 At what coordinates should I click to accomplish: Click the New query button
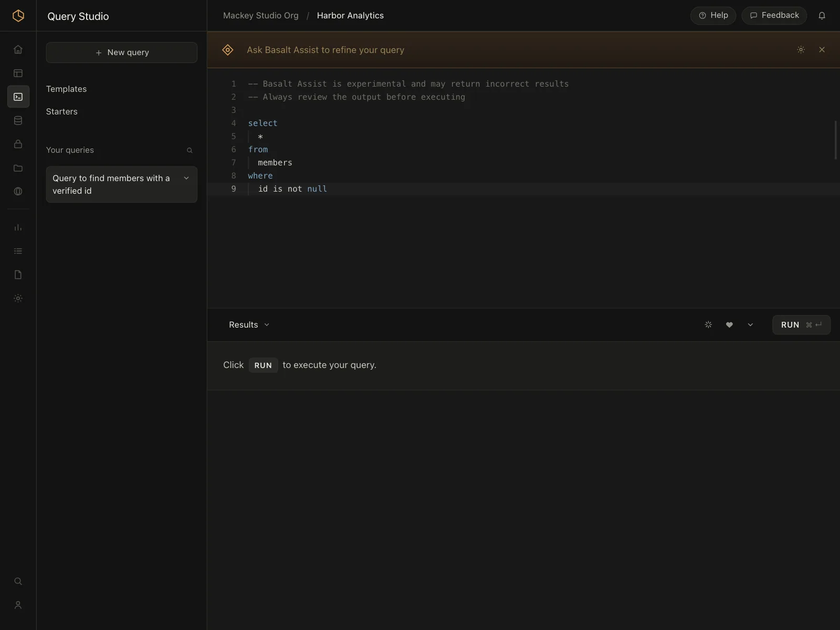122,52
